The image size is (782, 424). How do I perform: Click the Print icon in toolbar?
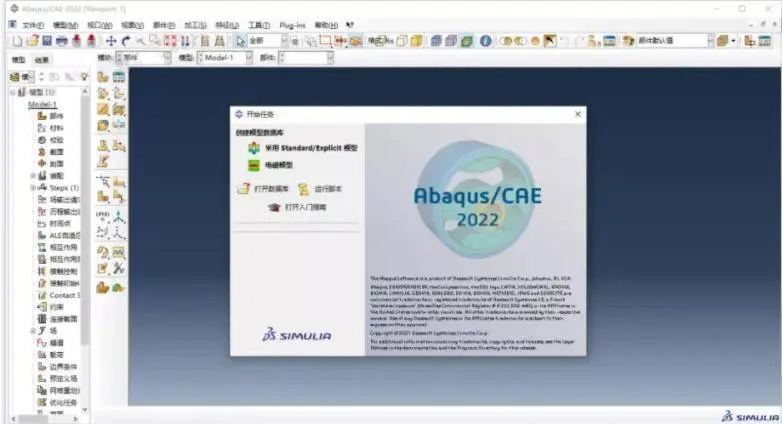pos(61,41)
